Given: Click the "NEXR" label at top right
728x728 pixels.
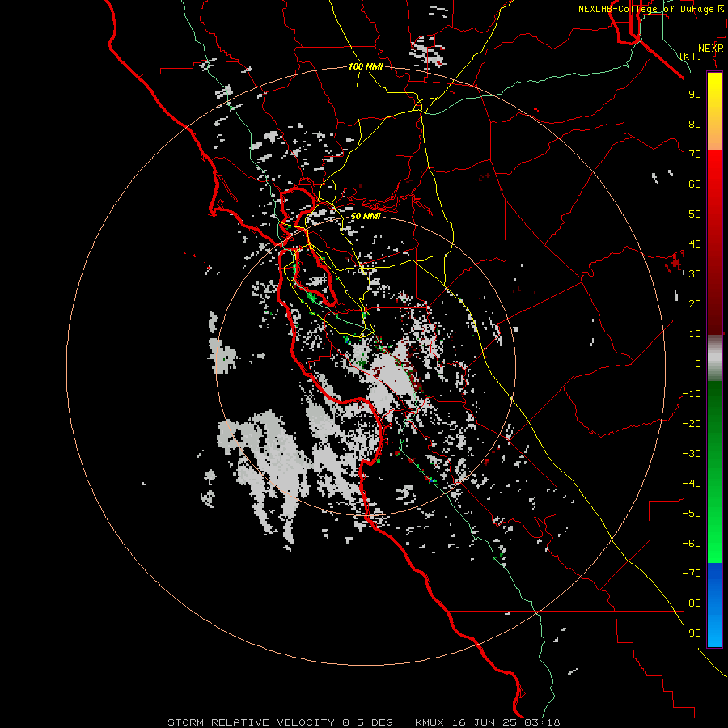Looking at the screenshot, I should coord(711,49).
